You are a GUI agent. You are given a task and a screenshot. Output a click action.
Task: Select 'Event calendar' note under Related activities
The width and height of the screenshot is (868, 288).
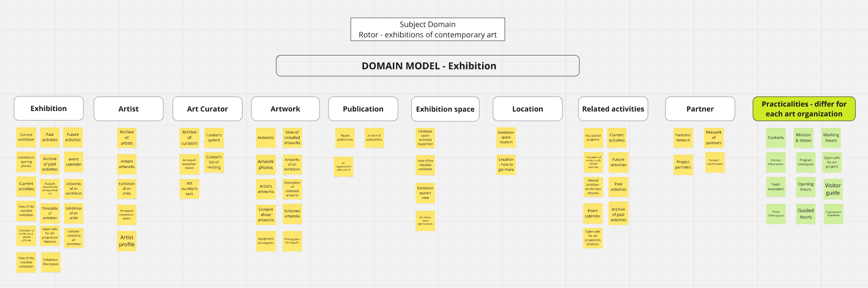tap(593, 213)
